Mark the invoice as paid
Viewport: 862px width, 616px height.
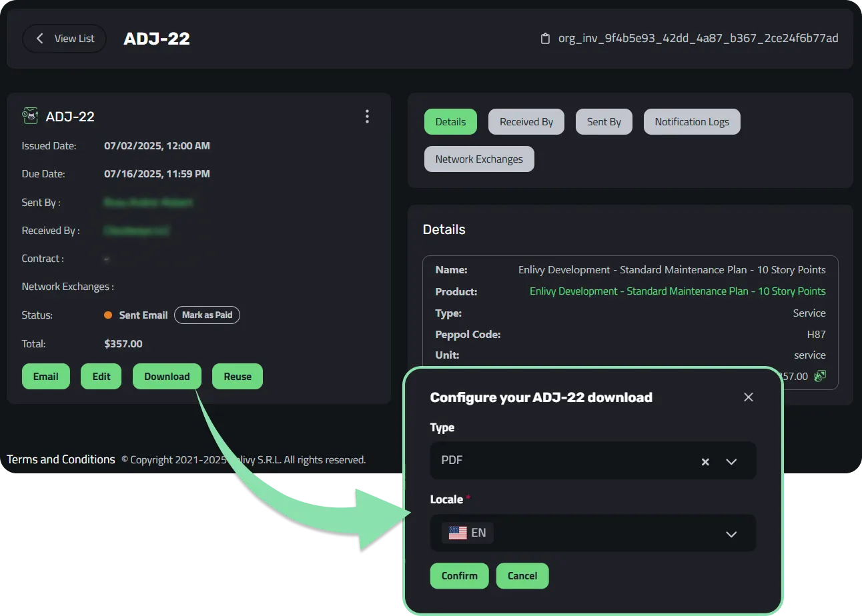[x=207, y=315]
